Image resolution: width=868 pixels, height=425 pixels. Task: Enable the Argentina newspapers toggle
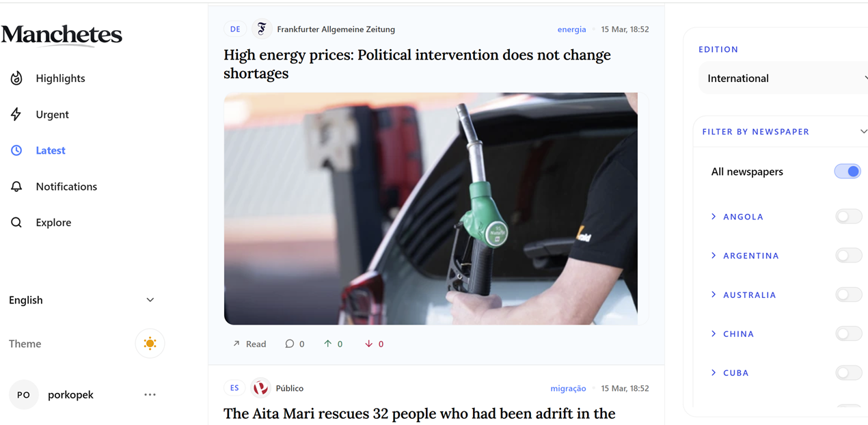click(848, 256)
